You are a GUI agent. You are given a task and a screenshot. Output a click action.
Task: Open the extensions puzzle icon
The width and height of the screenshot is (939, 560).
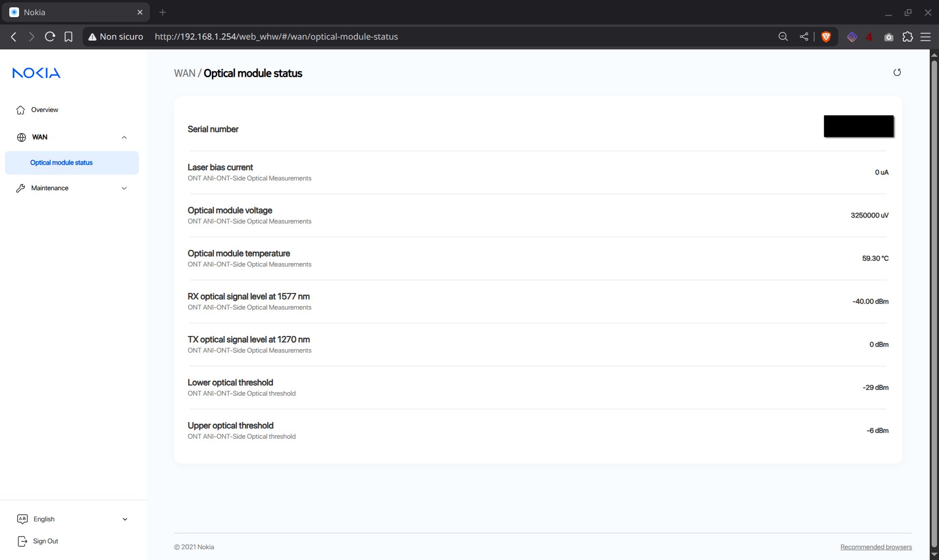[907, 37]
